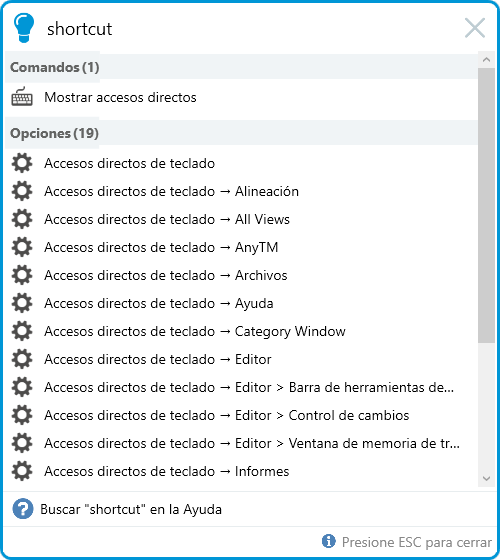500x560 pixels.
Task: Open Accesos directos de teclado → AnyTM
Action: click(161, 247)
